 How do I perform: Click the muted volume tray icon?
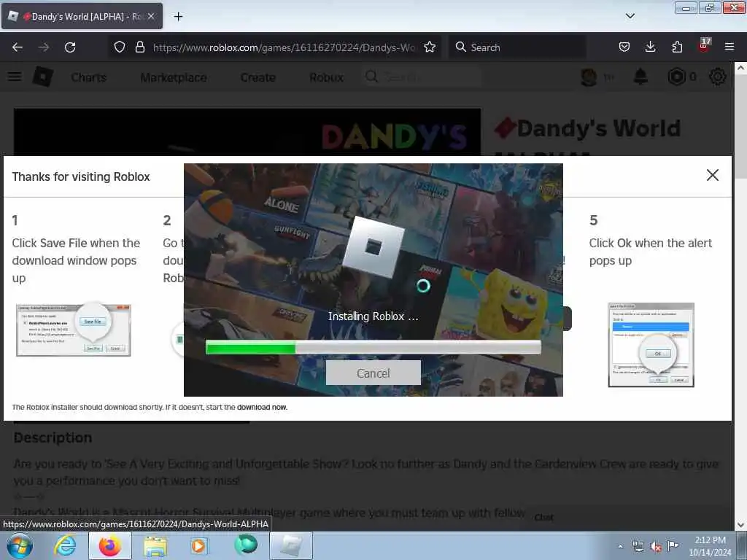656,547
